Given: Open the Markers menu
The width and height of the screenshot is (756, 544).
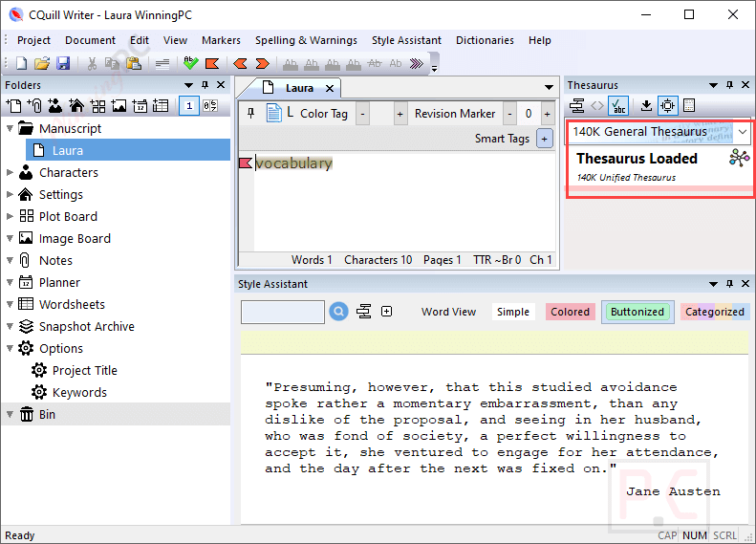Looking at the screenshot, I should pyautogui.click(x=221, y=40).
